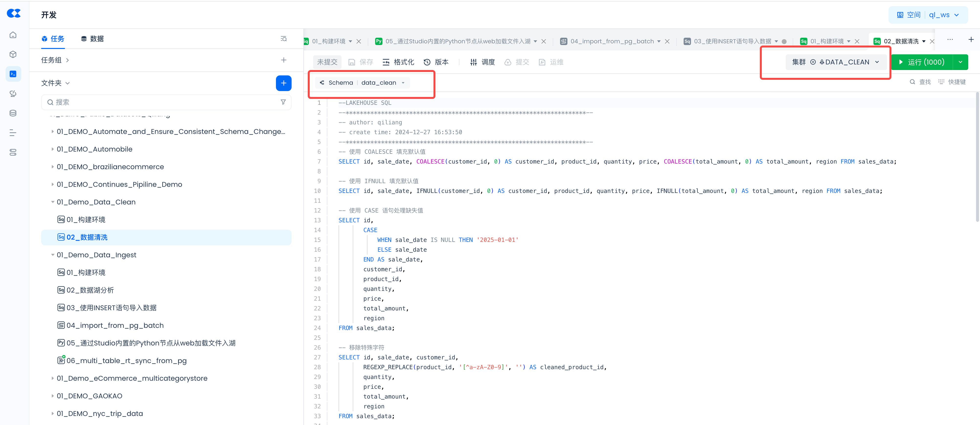Add a new editor tab with plus
The image size is (980, 425).
tap(971, 40)
